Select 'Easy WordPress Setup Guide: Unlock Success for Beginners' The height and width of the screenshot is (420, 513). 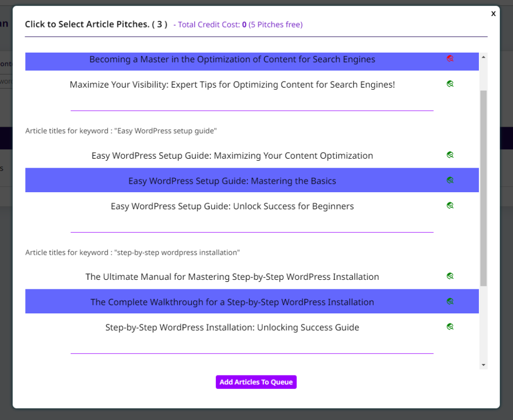tap(232, 206)
